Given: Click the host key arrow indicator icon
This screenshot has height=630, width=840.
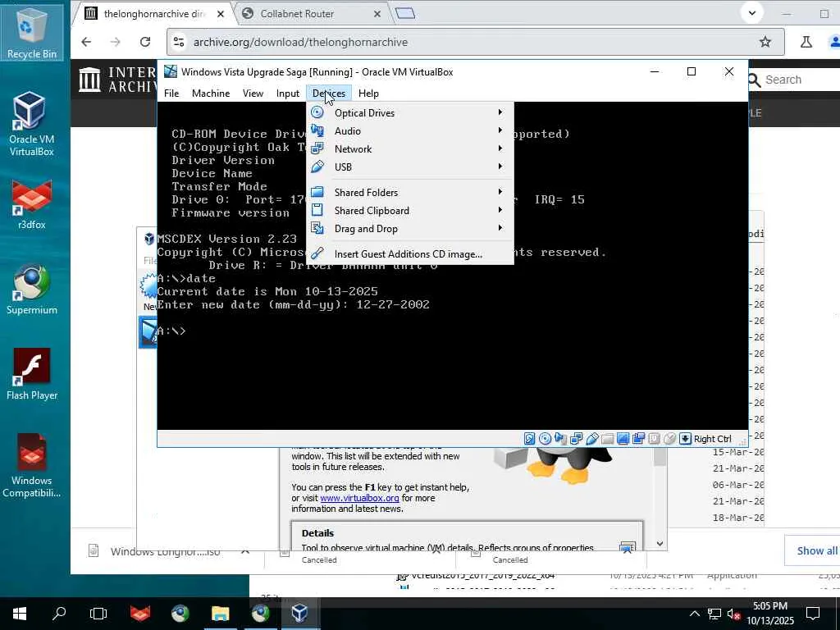Looking at the screenshot, I should coord(685,439).
